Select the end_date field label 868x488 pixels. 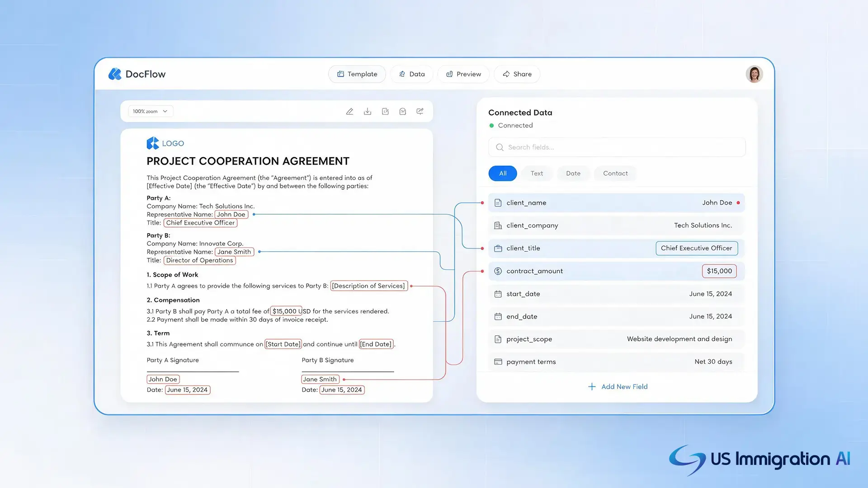[x=522, y=317]
